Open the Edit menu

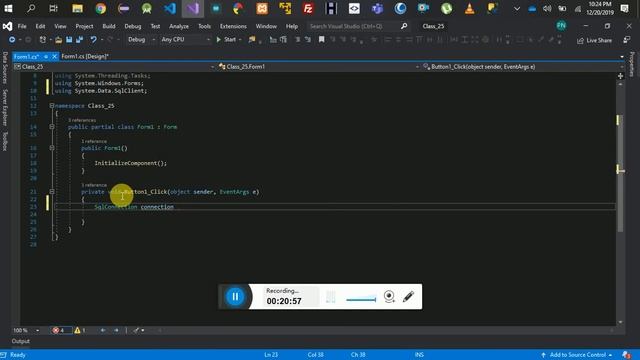40,26
